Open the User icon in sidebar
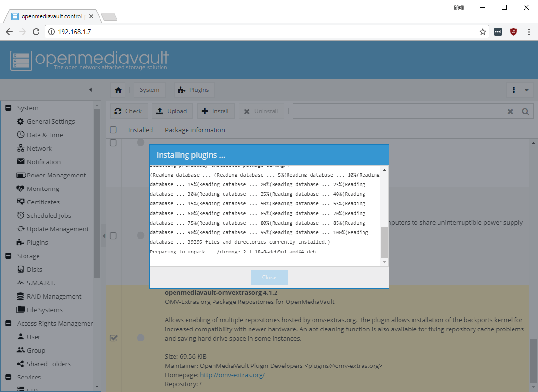Image resolution: width=538 pixels, height=392 pixels. tap(20, 336)
